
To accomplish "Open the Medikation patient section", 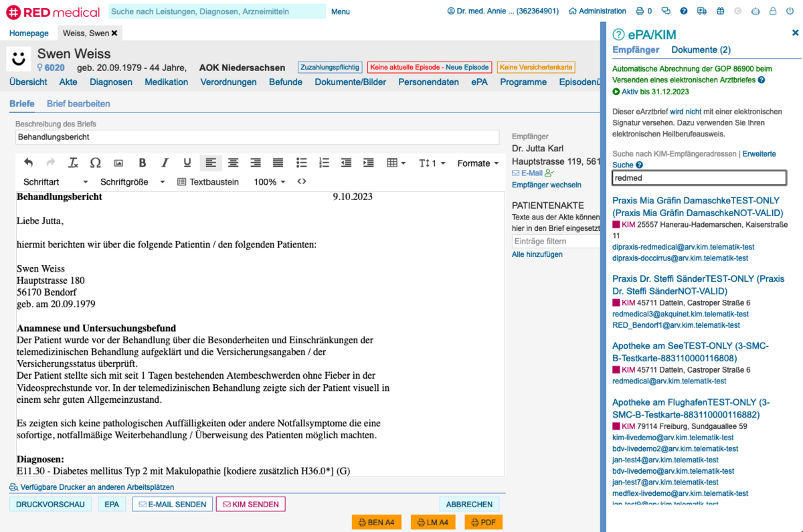I will pyautogui.click(x=167, y=82).
